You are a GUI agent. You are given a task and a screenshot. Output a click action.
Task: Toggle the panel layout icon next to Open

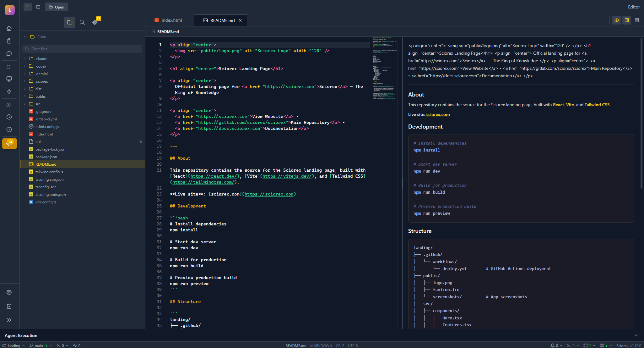(38, 7)
